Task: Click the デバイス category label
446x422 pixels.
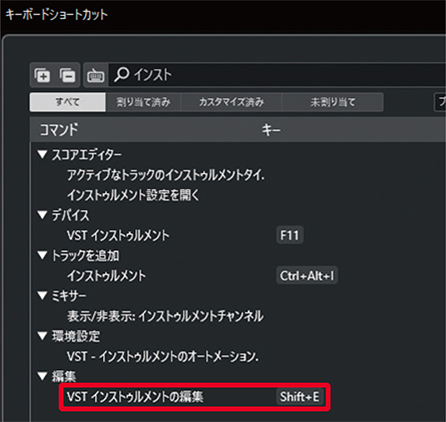Action: [x=70, y=215]
